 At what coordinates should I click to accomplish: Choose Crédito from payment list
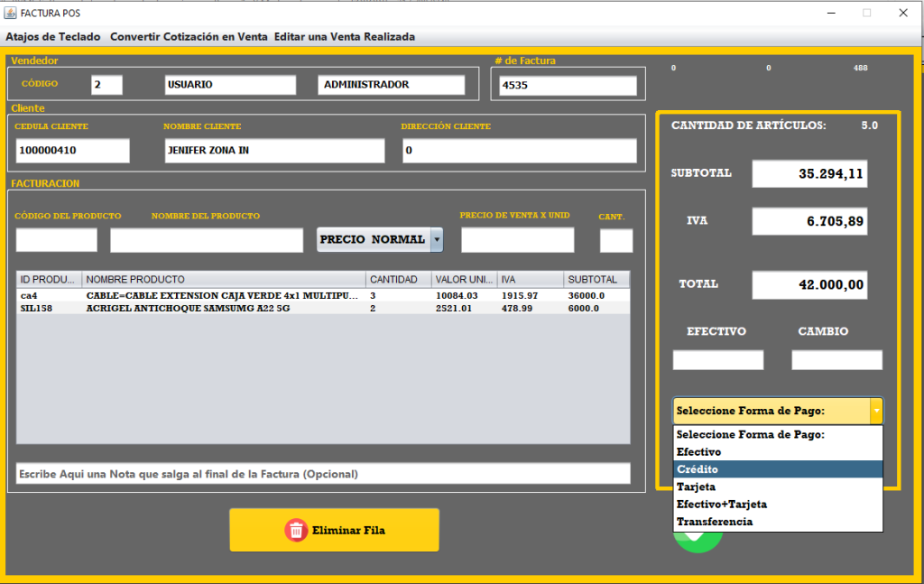[x=698, y=469]
